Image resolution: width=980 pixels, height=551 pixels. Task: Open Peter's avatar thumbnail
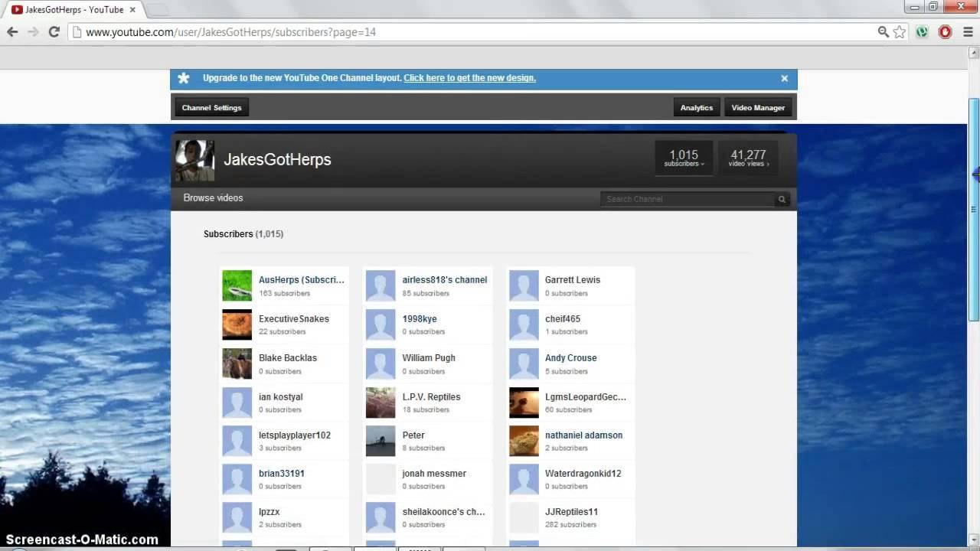coord(381,441)
